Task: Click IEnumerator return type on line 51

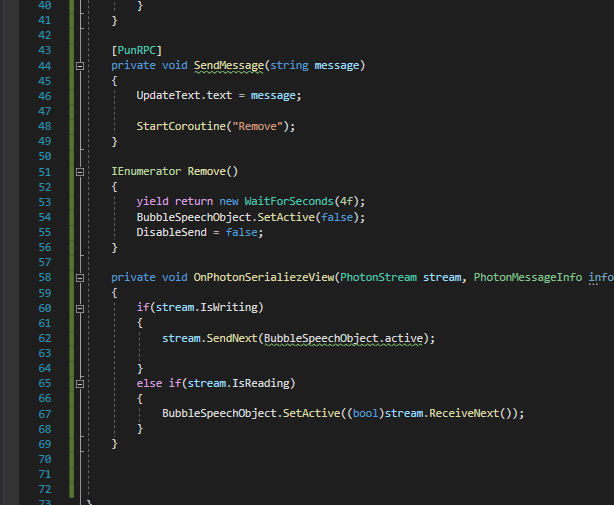Action: coord(146,171)
